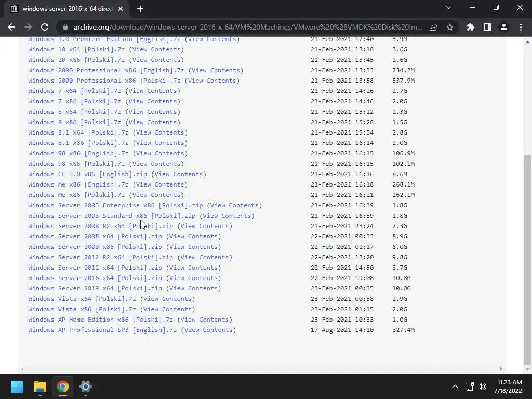View Contents of Windows Server 2008 x64
The image size is (532, 399).
(x=193, y=236)
